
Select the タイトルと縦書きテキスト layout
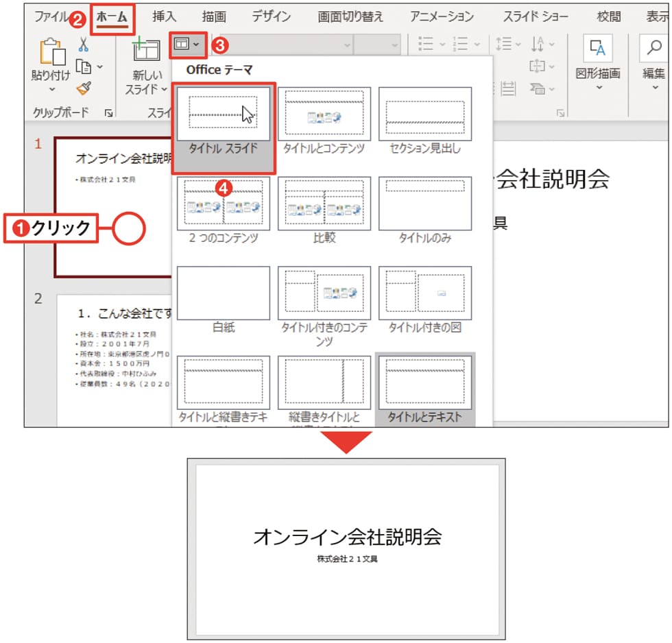point(224,390)
